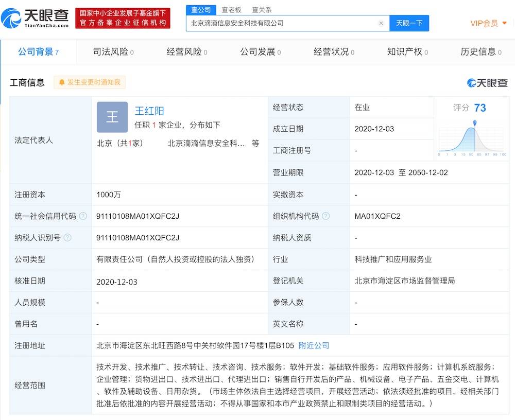Clear the search box with the X icon
The width and height of the screenshot is (515, 420).
coord(381,23)
